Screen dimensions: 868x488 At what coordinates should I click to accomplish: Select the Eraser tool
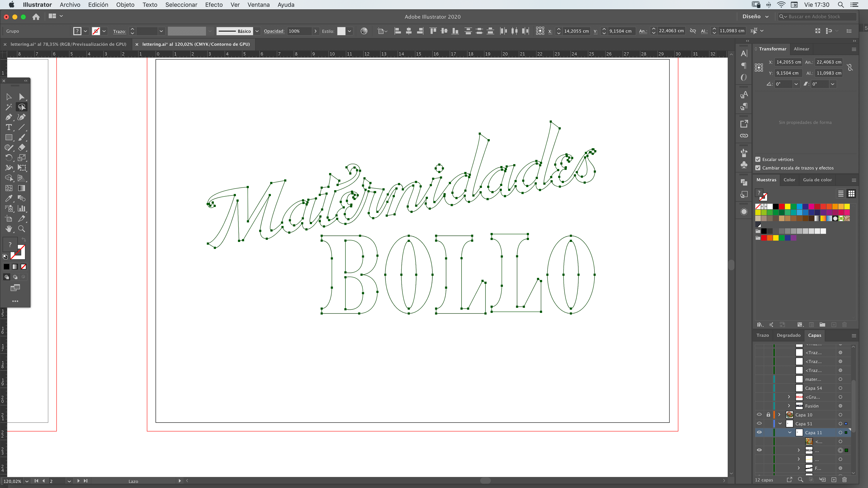(x=21, y=148)
